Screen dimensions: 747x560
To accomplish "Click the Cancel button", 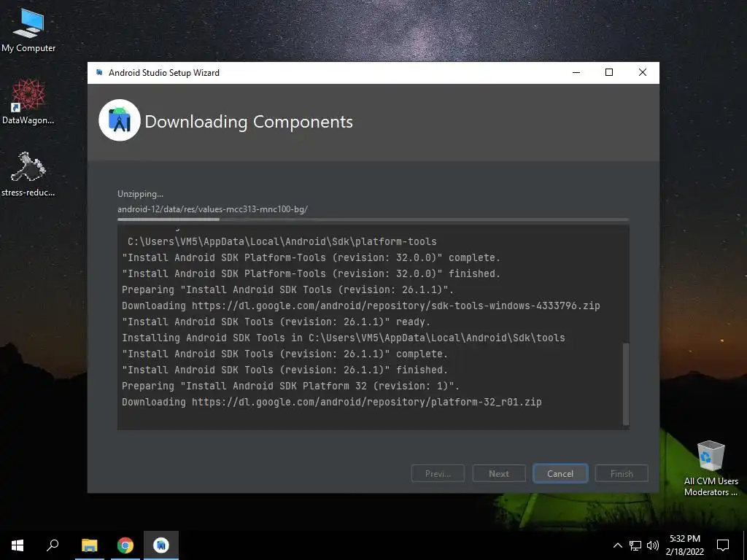I will click(560, 474).
